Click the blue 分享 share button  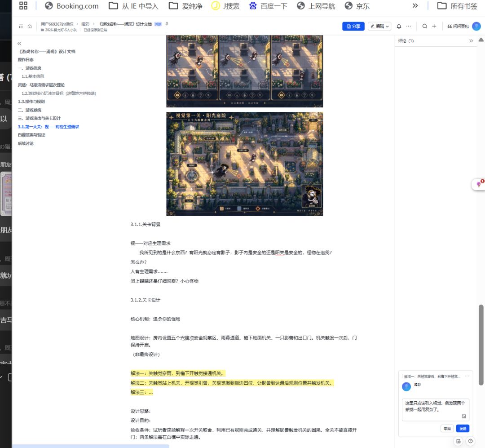[x=353, y=27]
